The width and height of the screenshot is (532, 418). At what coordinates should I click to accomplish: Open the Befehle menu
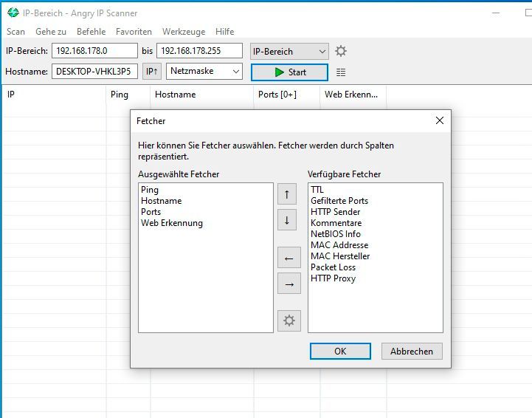coord(91,32)
